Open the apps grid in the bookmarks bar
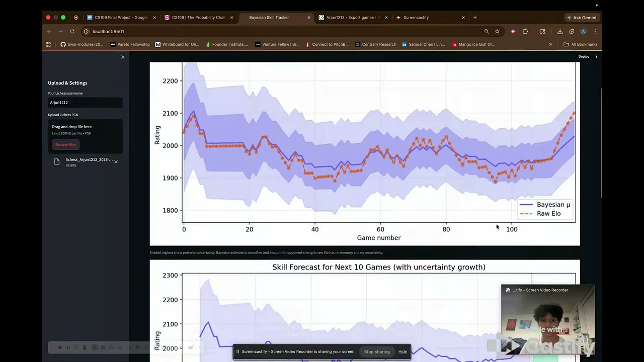The image size is (644, 362). 48,44
